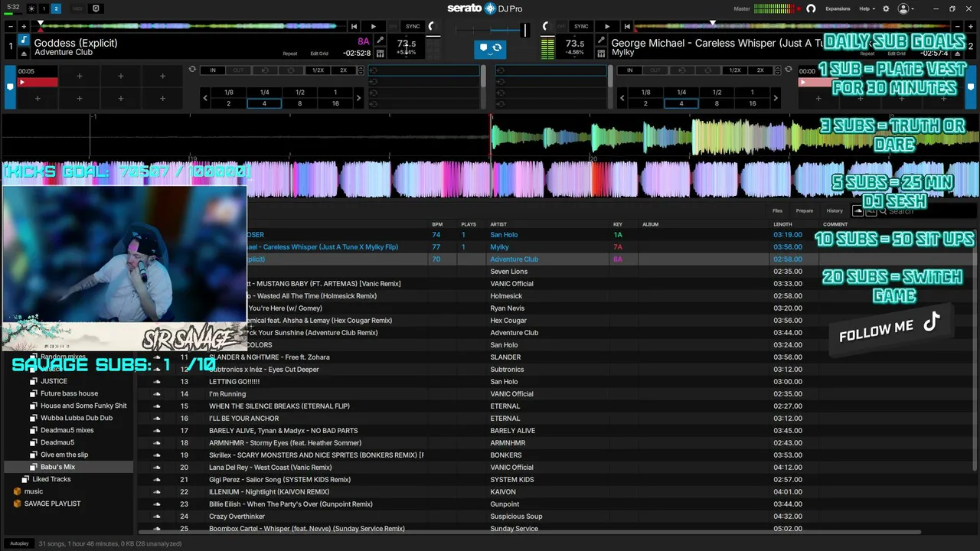The width and height of the screenshot is (980, 551).
Task: Click the cloud icon on track row 20
Action: coord(157,468)
